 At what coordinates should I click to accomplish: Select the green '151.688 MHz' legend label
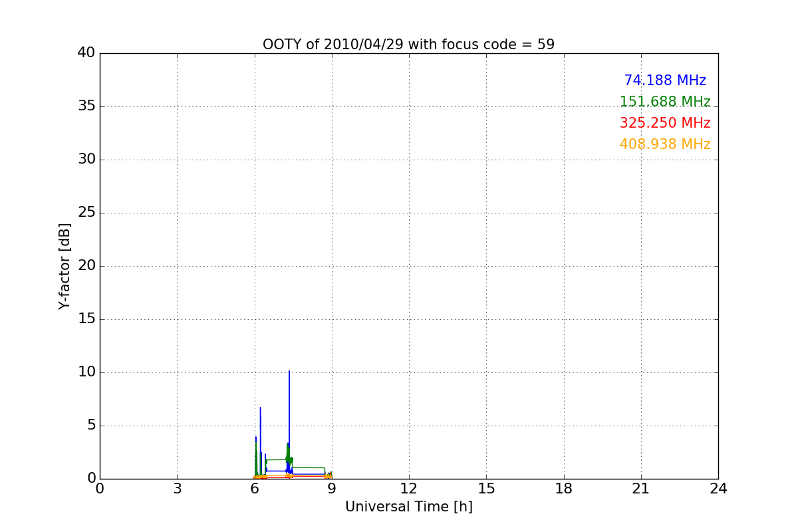665,102
